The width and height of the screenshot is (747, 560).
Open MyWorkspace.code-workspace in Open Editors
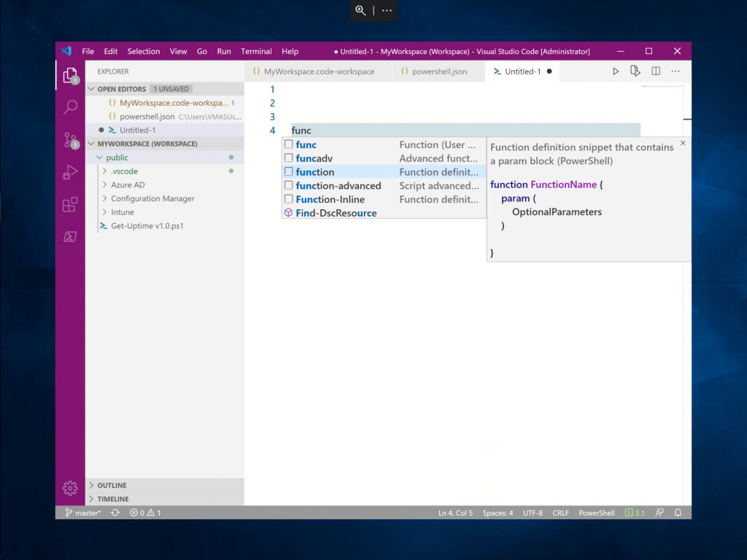click(165, 103)
